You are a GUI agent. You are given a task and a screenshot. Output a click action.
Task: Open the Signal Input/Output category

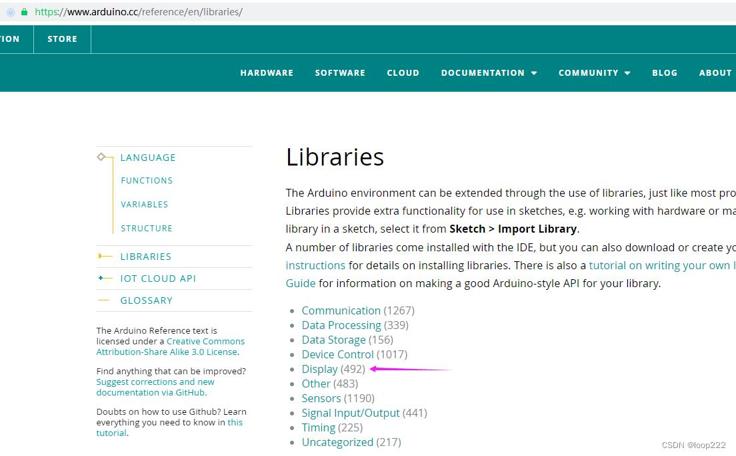pos(350,413)
